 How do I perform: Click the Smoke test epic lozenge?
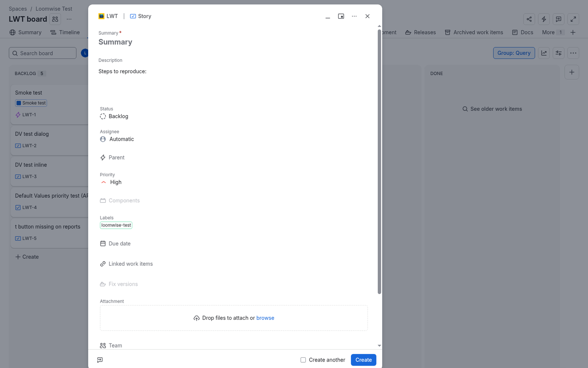(31, 103)
